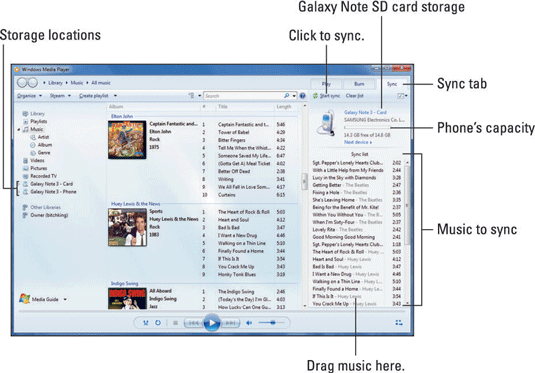535x373 pixels.
Task: Open the View options dropdown arrow
Action: click(200, 96)
